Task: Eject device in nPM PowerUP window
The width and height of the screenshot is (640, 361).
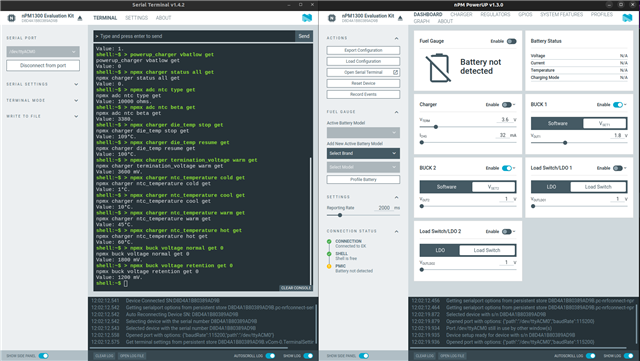Action: 400,18
